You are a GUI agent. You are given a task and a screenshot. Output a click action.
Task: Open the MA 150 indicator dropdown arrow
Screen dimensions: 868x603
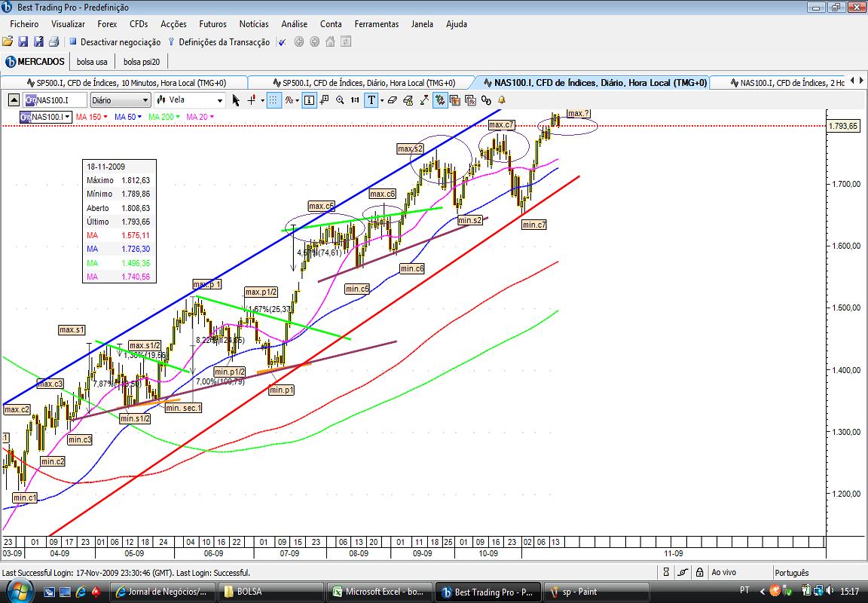coord(105,117)
